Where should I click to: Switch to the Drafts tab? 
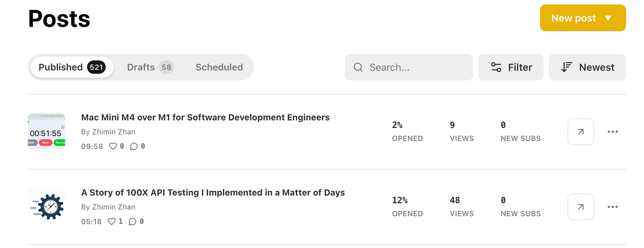pos(150,67)
